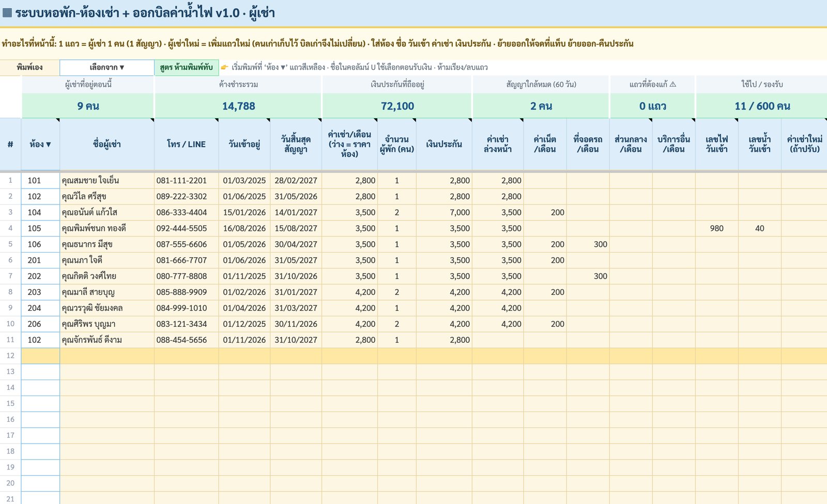827x504 pixels.
Task: Click the 'สูตร ห้ามพิมพ์ทับ' legend cell
Action: (x=187, y=68)
